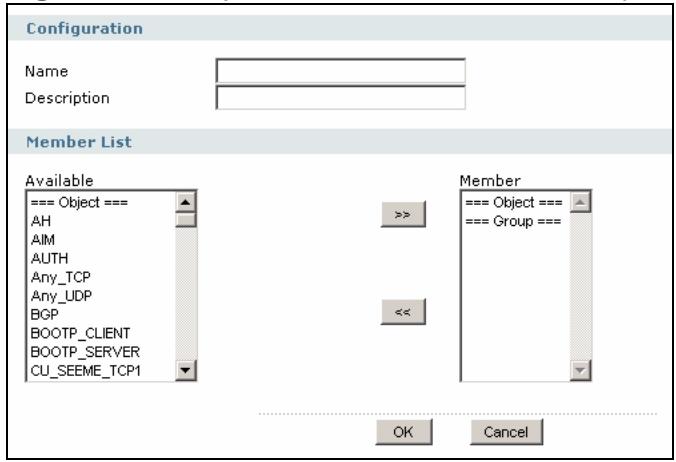
Task: Click === Object === header in Member list
Action: coord(514,202)
